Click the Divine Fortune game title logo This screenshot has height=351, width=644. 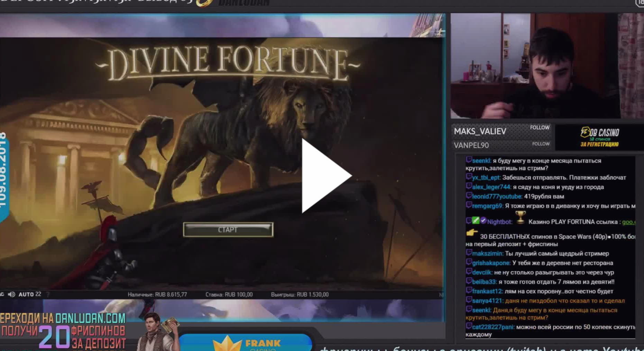tap(228, 64)
